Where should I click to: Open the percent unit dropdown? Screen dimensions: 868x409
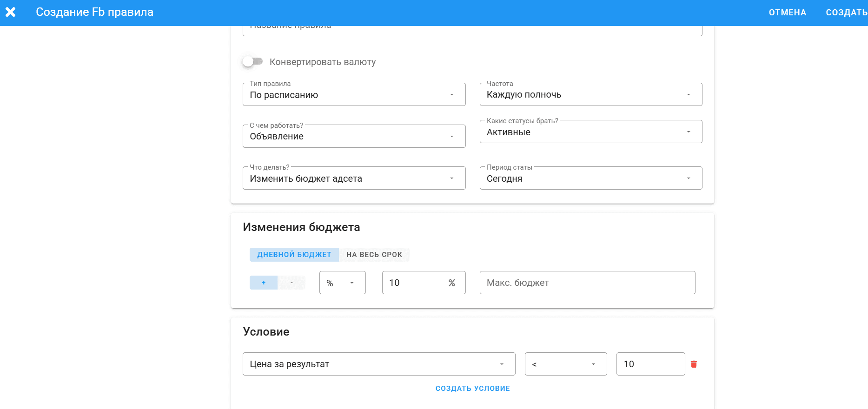tap(342, 283)
